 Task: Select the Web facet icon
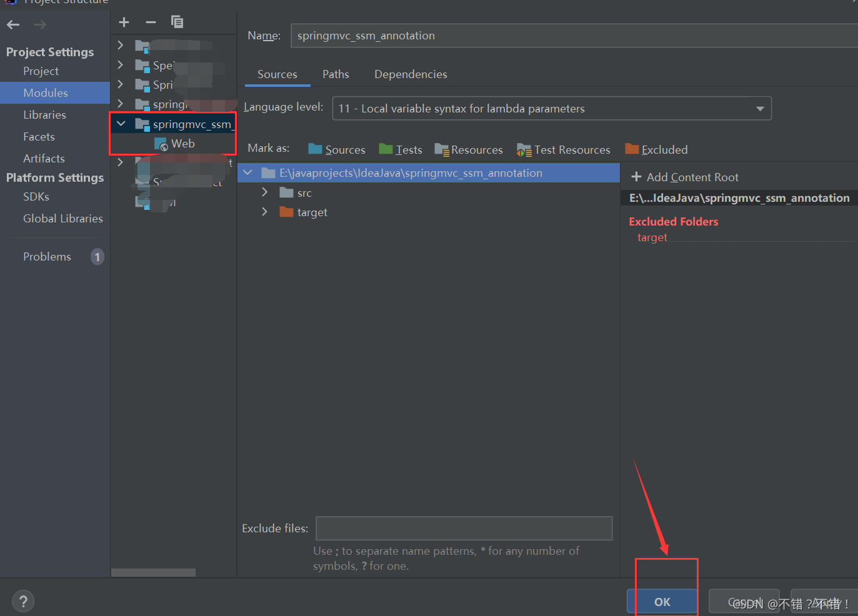(x=161, y=144)
